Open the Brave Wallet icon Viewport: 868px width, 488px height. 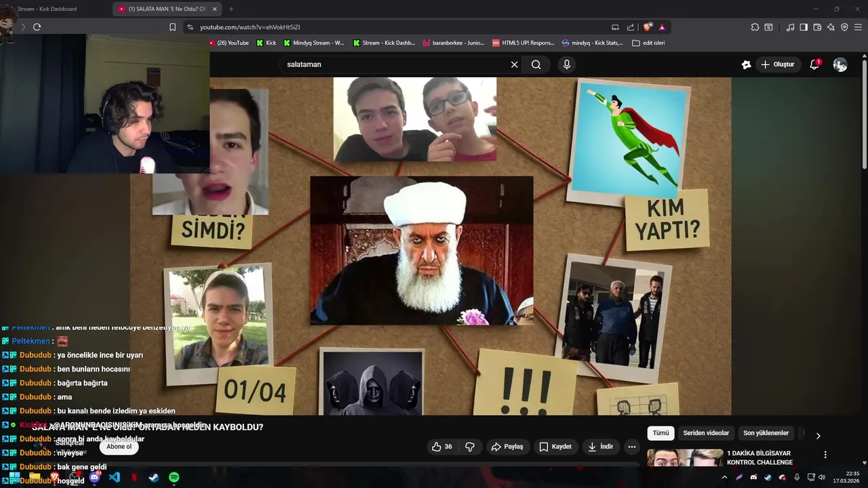(x=817, y=27)
